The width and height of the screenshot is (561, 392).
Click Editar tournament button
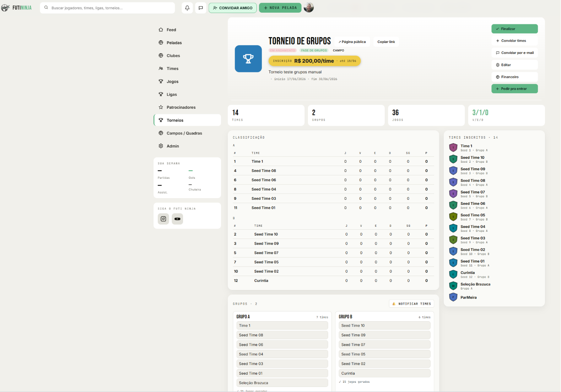coord(515,65)
